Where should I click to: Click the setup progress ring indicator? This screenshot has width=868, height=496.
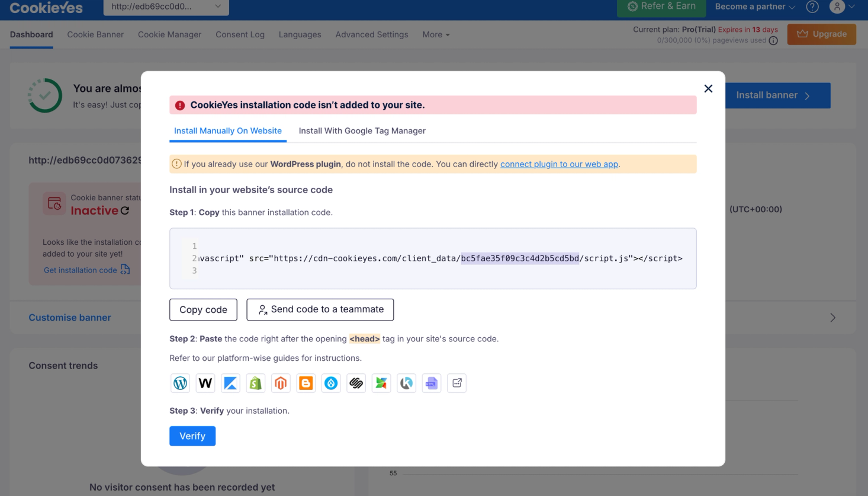pos(45,95)
